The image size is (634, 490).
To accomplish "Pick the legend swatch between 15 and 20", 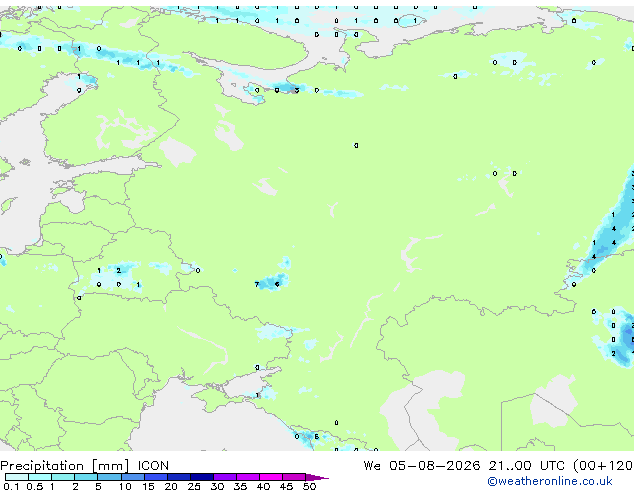I will [x=156, y=477].
